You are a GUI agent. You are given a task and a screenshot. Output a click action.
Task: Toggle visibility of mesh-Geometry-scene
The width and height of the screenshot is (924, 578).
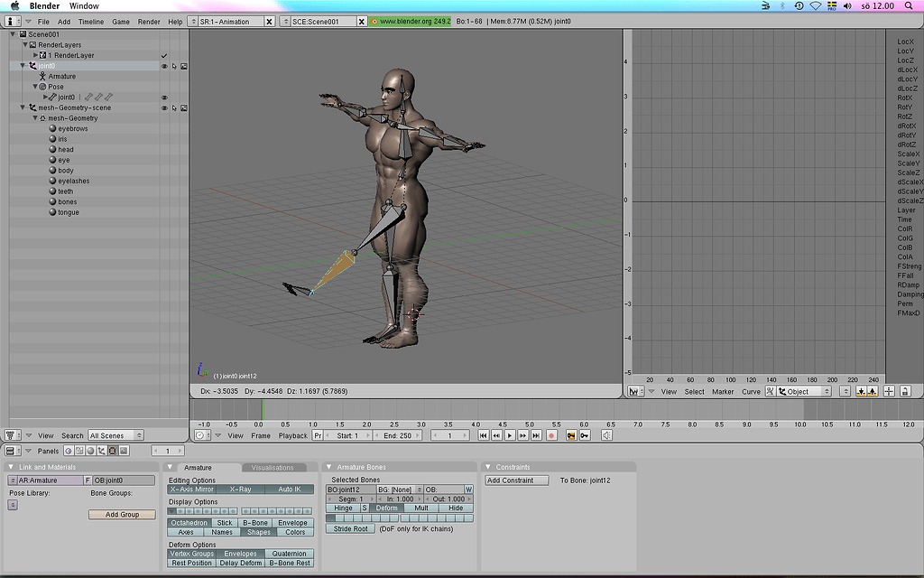(x=164, y=108)
